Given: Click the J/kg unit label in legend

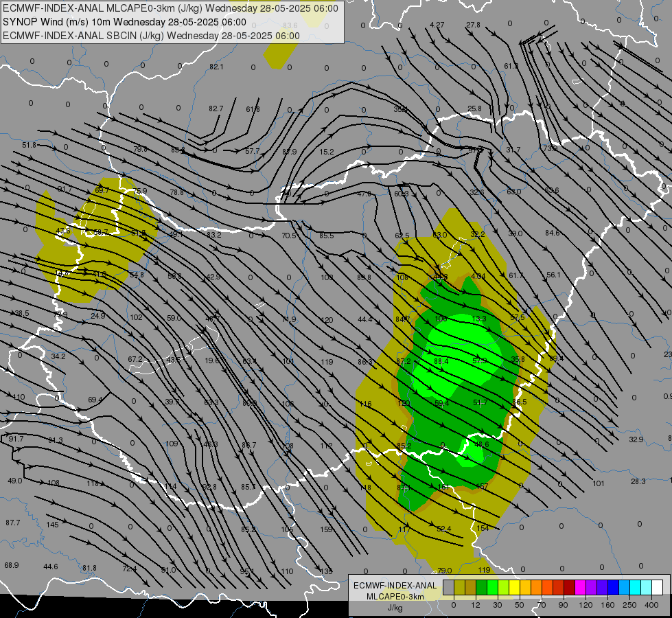Looking at the screenshot, I should point(395,607).
